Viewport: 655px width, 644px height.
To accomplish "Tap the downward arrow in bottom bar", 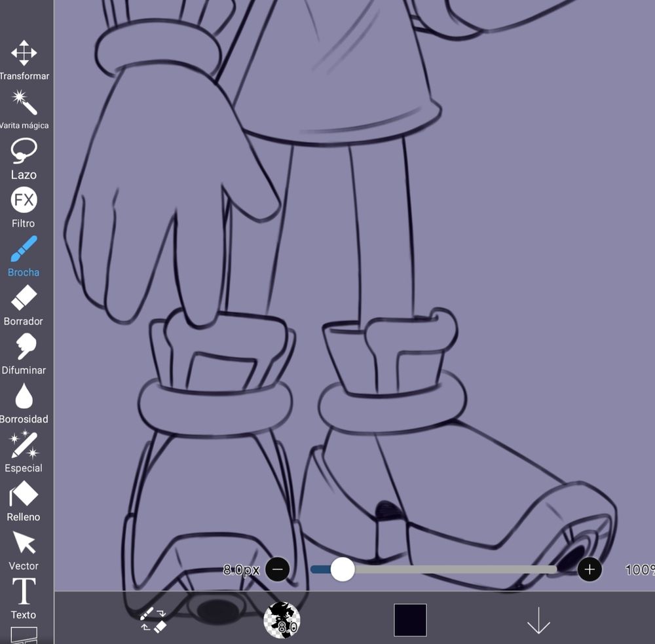I will coord(538,620).
